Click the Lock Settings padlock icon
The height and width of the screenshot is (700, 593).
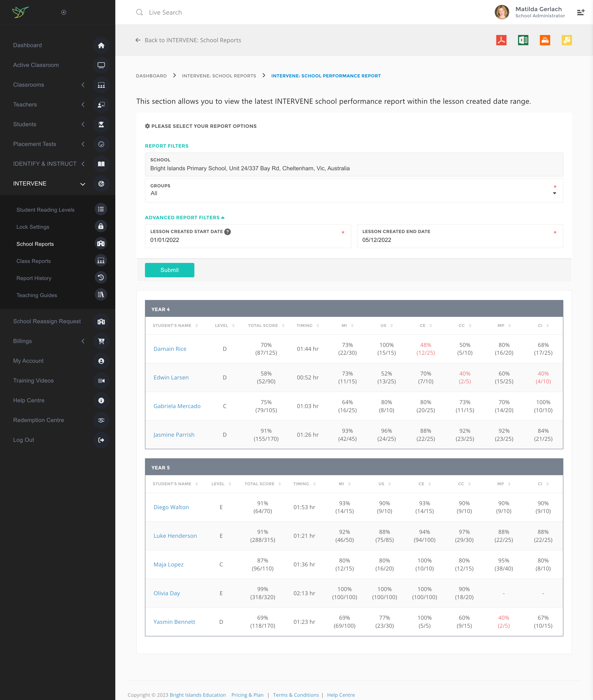click(101, 226)
